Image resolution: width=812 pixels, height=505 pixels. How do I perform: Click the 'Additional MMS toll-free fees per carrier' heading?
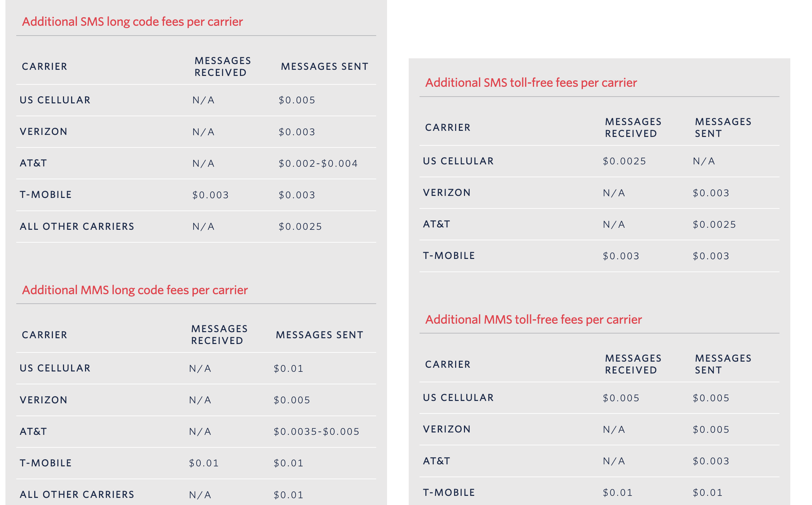click(x=533, y=320)
